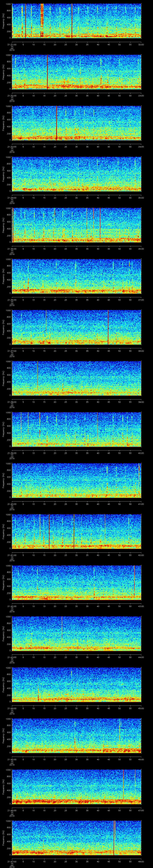Select the spectrogram panel starting at 21:33:00

coord(76,123)
